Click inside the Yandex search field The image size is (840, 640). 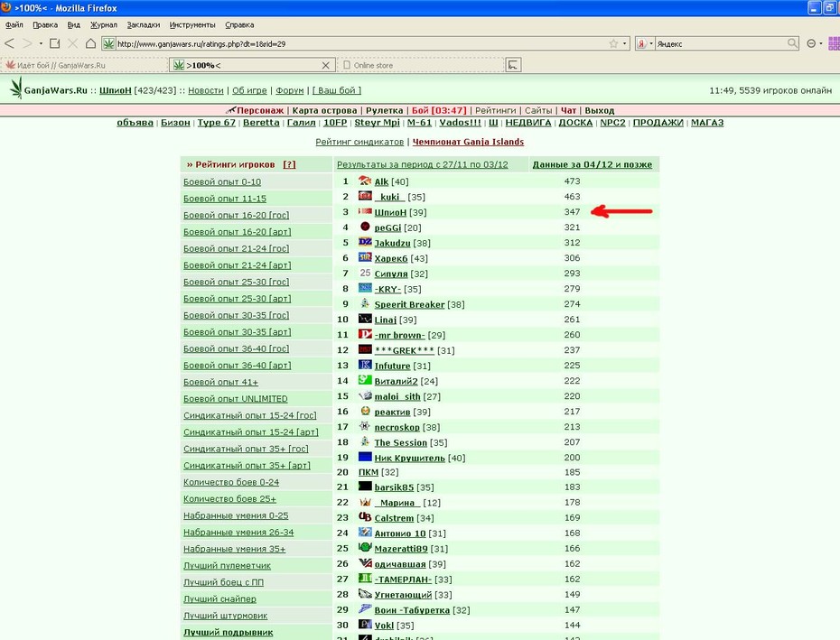(x=721, y=44)
